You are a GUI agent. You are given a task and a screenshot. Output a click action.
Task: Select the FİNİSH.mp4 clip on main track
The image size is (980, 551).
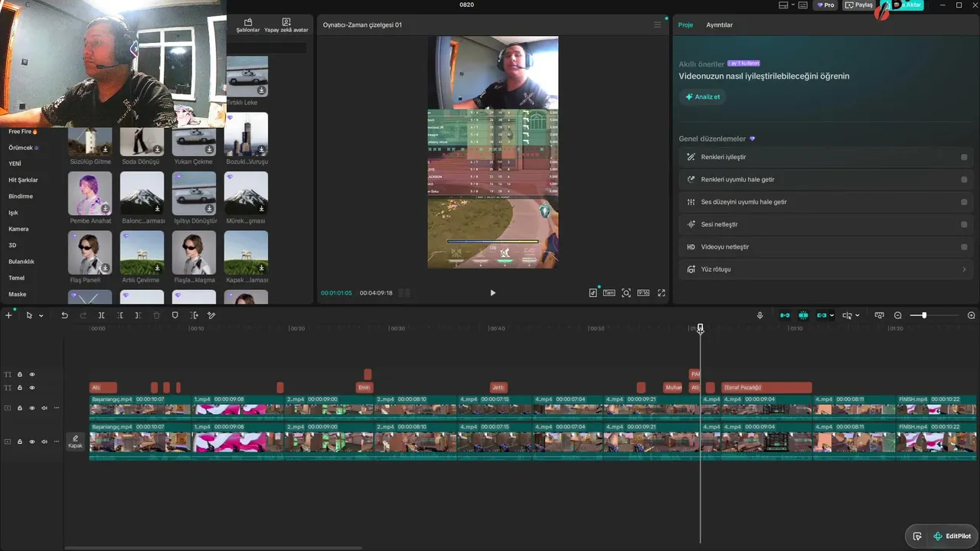pyautogui.click(x=936, y=442)
